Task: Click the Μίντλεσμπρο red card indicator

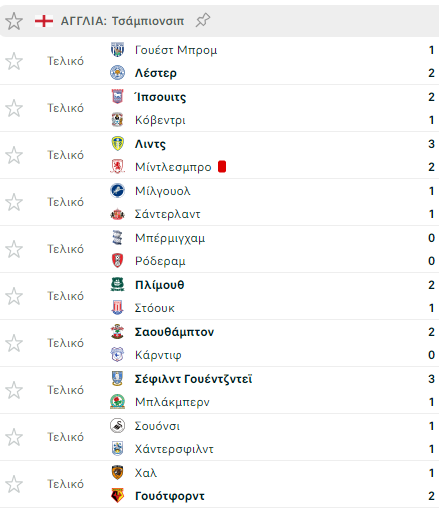Action: click(x=222, y=167)
